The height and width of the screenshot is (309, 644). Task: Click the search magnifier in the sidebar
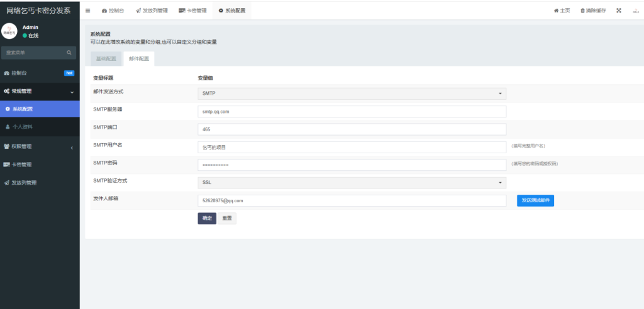(x=69, y=53)
